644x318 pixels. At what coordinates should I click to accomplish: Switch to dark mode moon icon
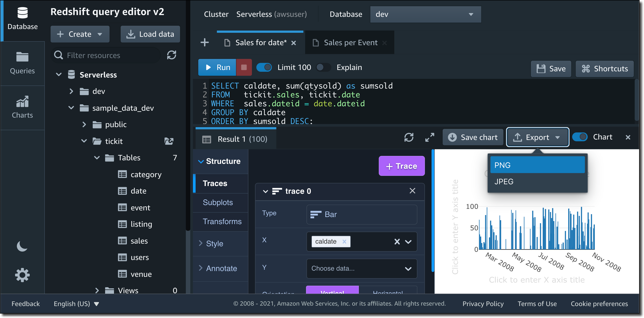point(22,246)
